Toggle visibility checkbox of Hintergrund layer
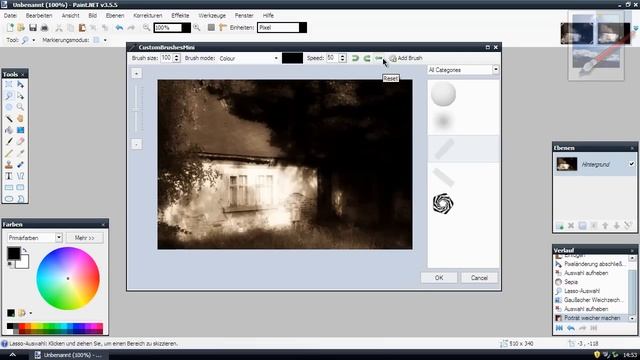Image resolution: width=640 pixels, height=360 pixels. [631, 164]
